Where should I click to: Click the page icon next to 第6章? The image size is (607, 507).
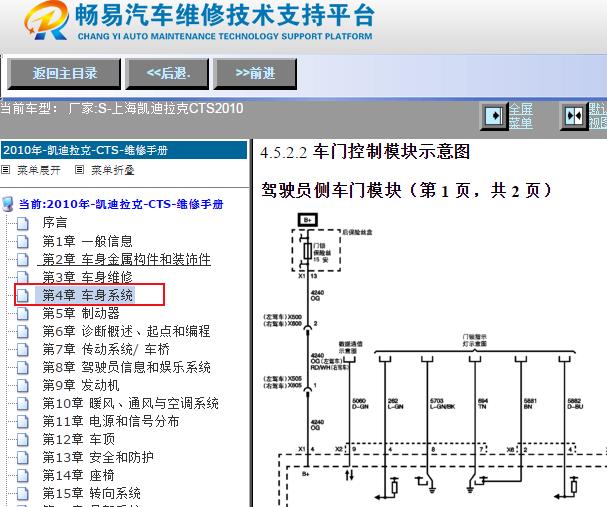23,332
